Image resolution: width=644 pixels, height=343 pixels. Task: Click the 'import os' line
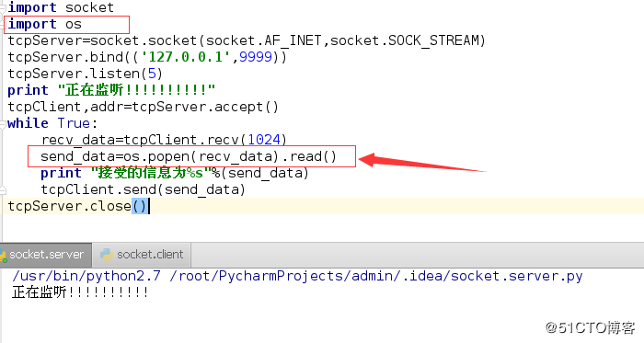45,24
